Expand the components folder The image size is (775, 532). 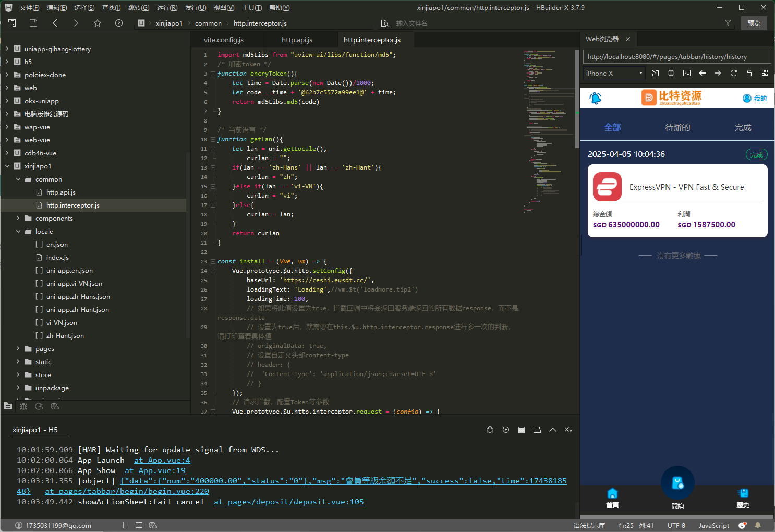[18, 218]
